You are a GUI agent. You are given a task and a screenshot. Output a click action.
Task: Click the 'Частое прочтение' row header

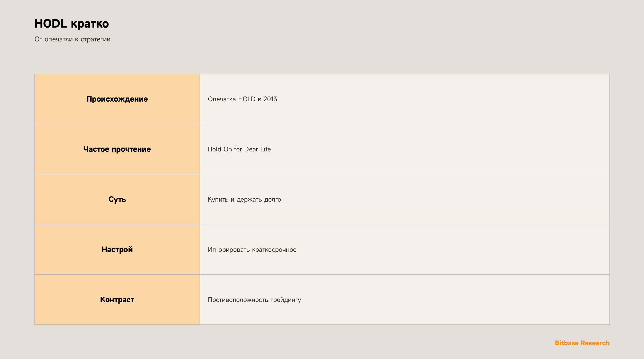click(117, 149)
